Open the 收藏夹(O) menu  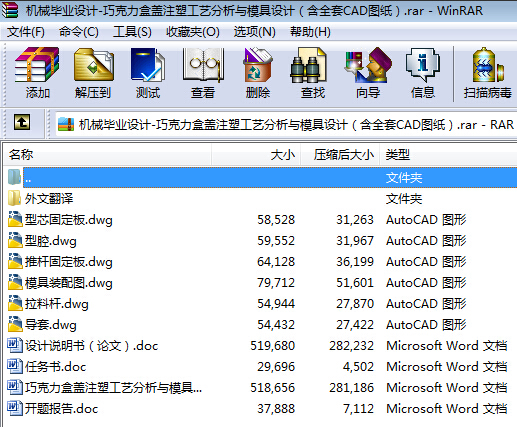pos(193,32)
